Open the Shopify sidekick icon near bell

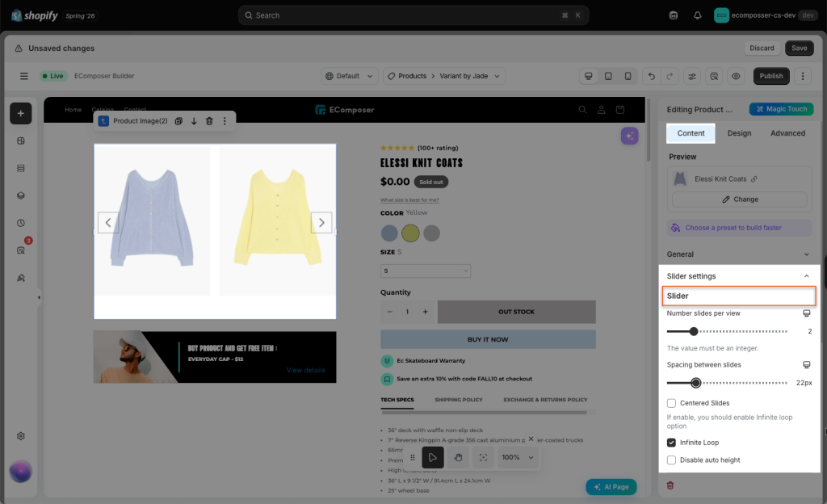pos(674,15)
